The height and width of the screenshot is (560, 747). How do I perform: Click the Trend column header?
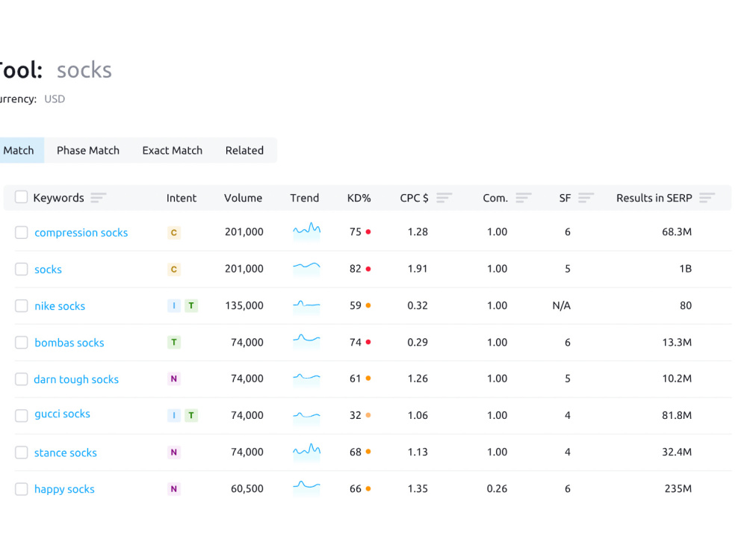pos(305,198)
